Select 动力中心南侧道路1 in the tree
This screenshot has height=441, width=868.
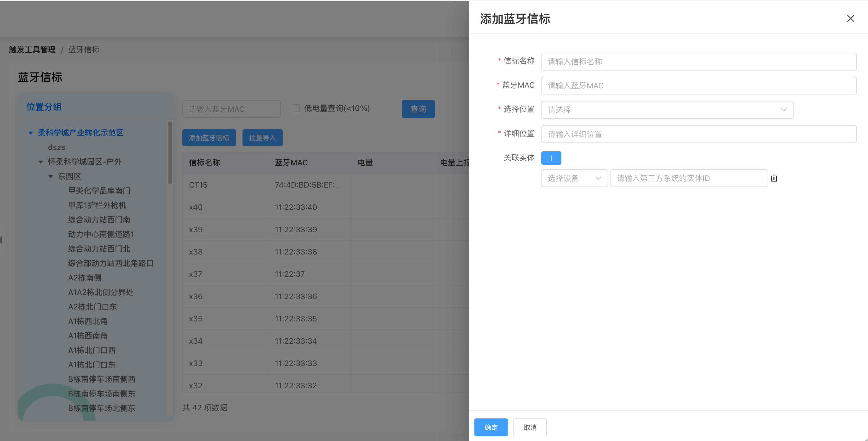[x=101, y=234]
